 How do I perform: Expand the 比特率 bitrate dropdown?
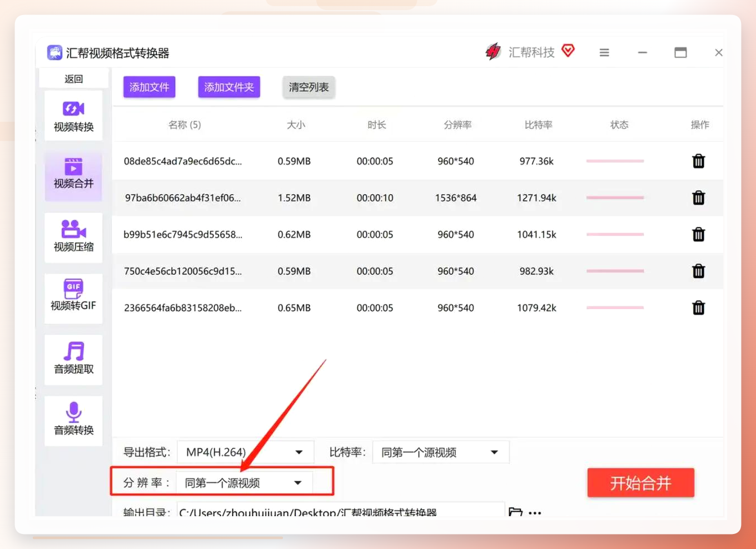tap(440, 452)
